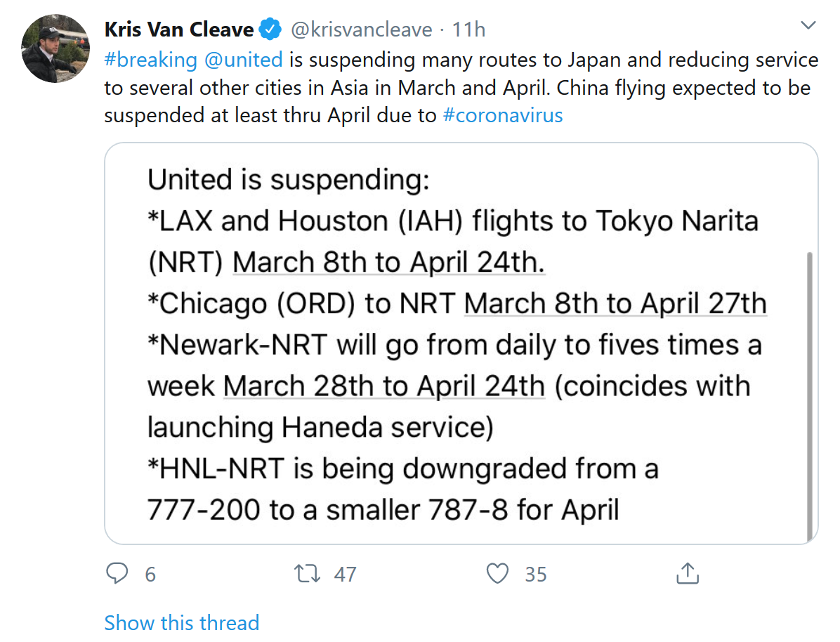The height and width of the screenshot is (642, 840).
Task: Open Kris Van Cleave's profile picture
Action: coord(56,49)
